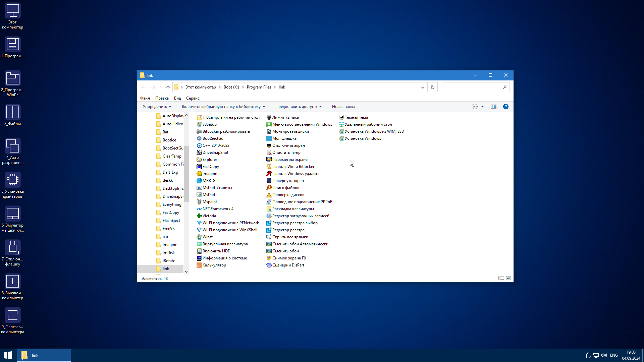Open the Сервис menu

click(193, 98)
